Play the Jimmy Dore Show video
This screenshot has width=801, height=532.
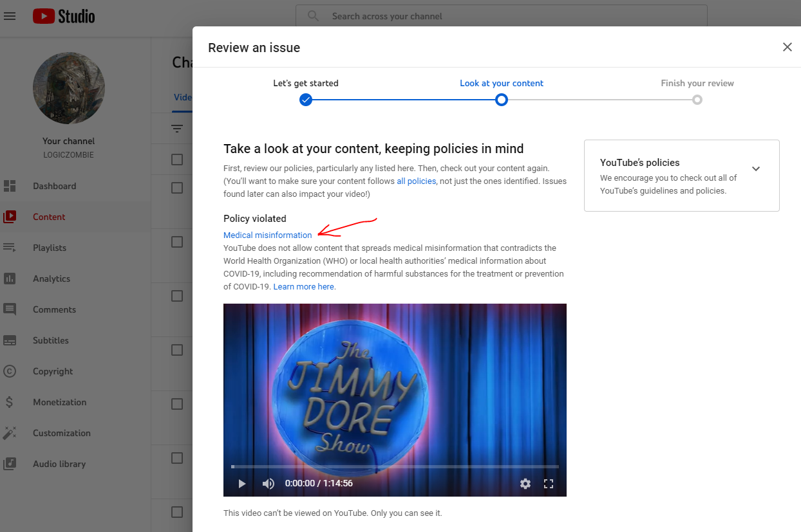tap(242, 484)
